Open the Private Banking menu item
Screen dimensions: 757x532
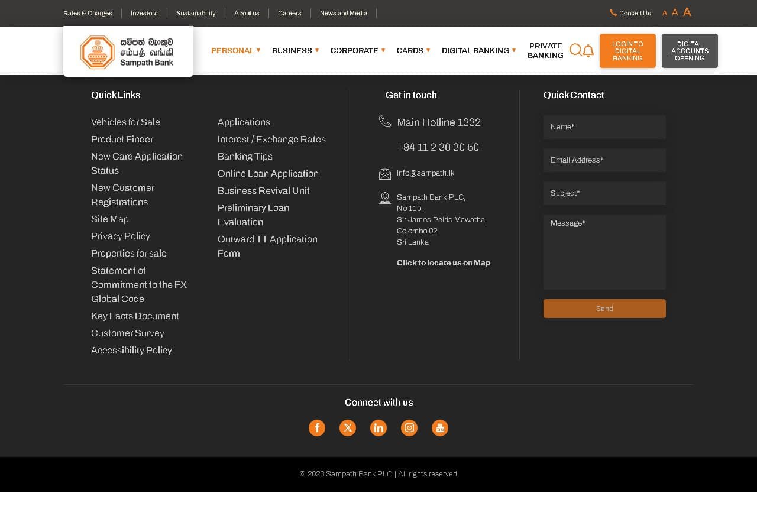point(545,50)
